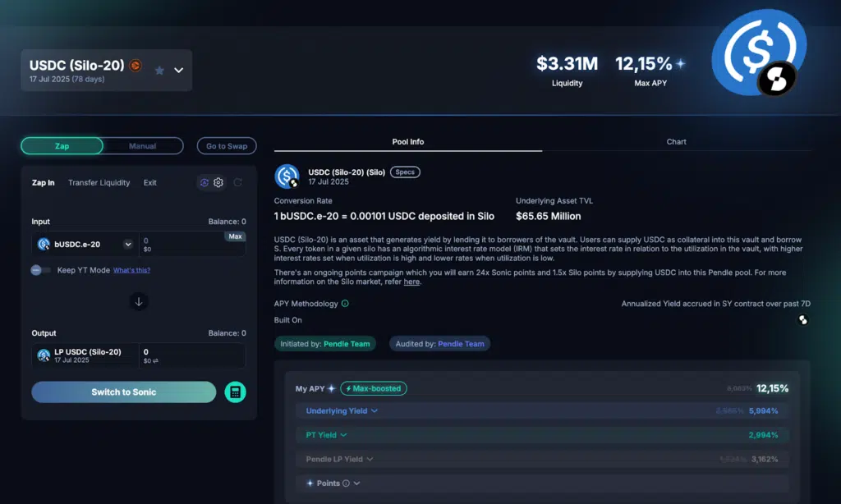Click the Initiated by Pendle Team link
This screenshot has height=504, width=841.
pyautogui.click(x=325, y=344)
